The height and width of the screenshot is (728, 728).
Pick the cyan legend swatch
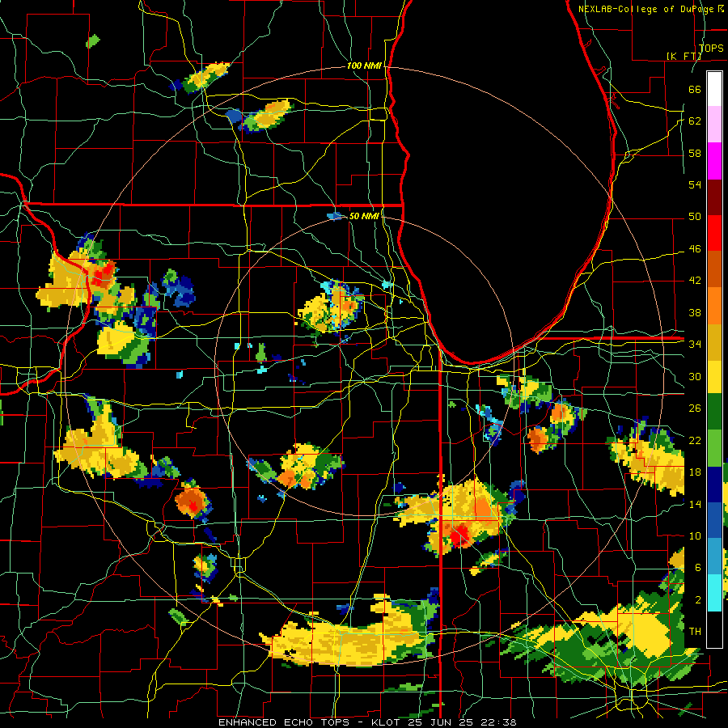point(714,592)
